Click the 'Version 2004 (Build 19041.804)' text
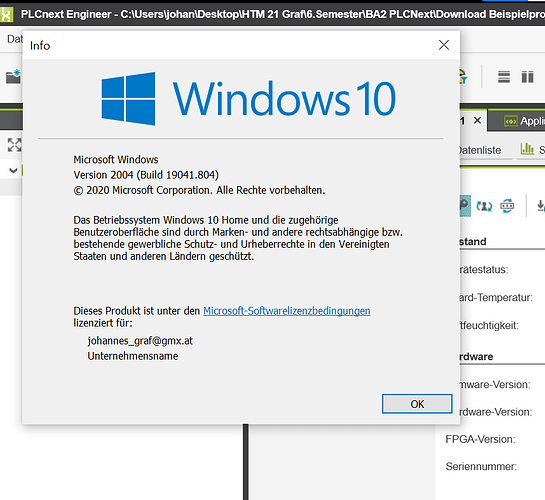This screenshot has width=545, height=500. 146,175
